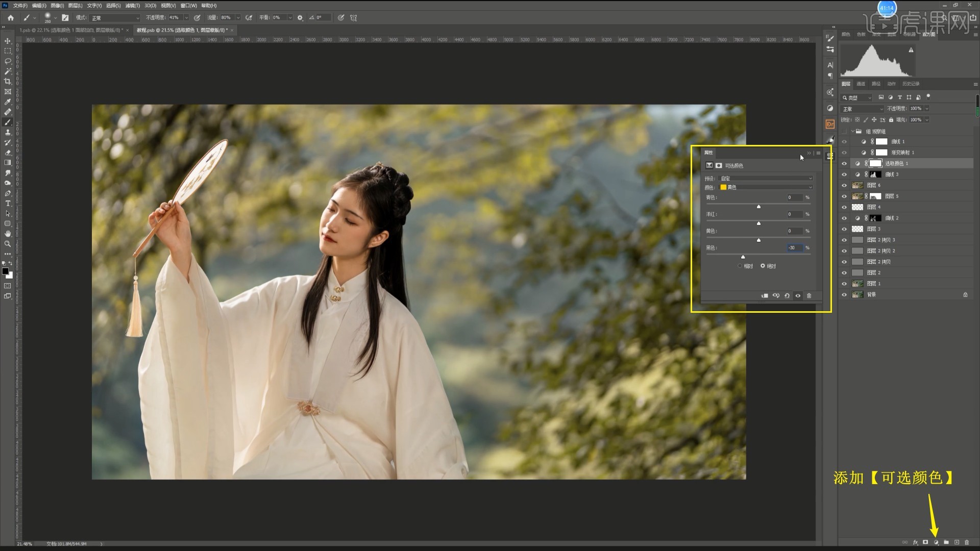Select the Type tool

pyautogui.click(x=8, y=204)
